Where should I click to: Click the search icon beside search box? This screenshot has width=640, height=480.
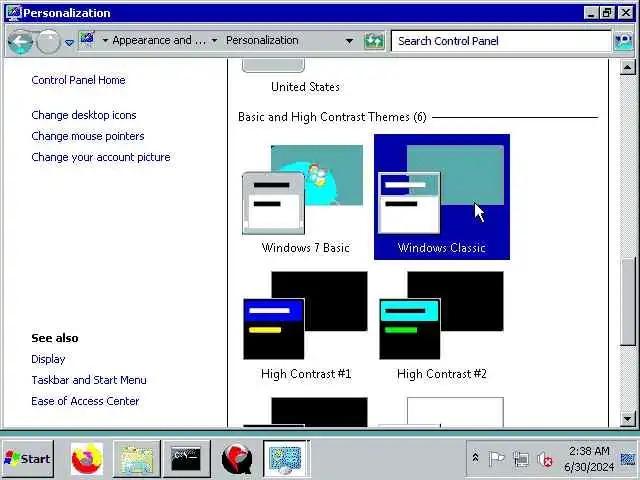623,41
